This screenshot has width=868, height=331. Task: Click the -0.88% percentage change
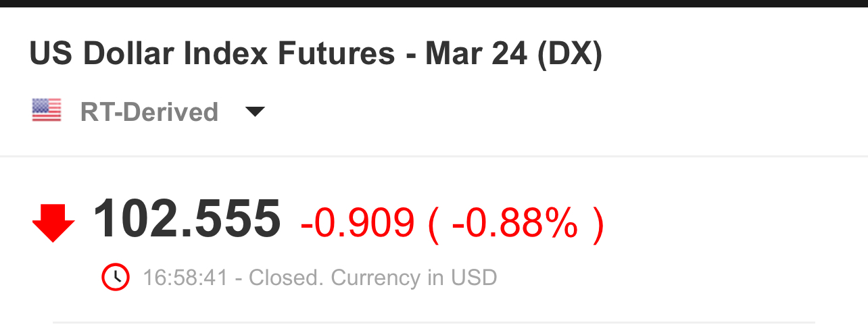515,222
